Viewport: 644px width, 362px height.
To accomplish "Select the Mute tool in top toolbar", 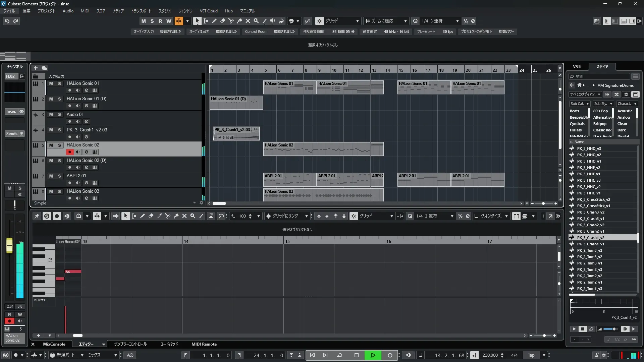I will tap(248, 21).
